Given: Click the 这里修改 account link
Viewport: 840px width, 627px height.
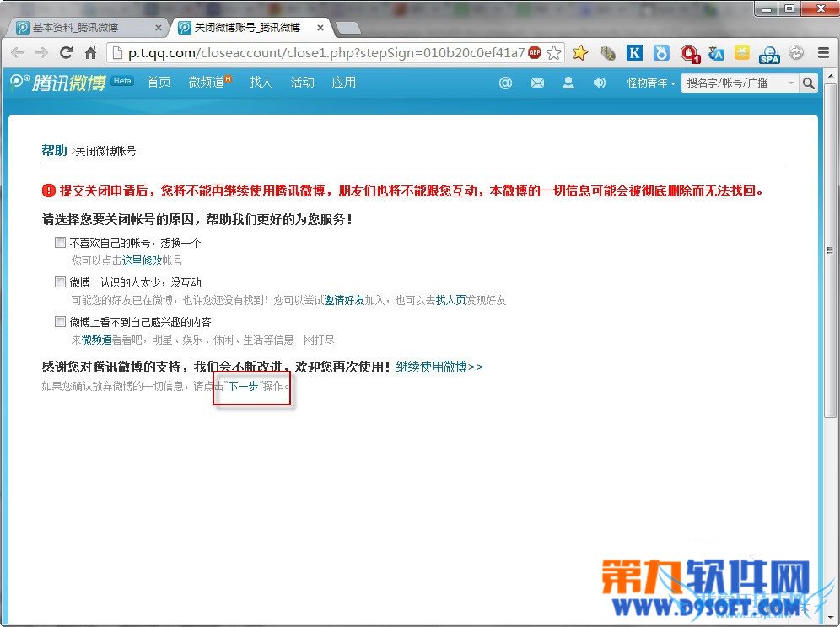Looking at the screenshot, I should tap(142, 260).
